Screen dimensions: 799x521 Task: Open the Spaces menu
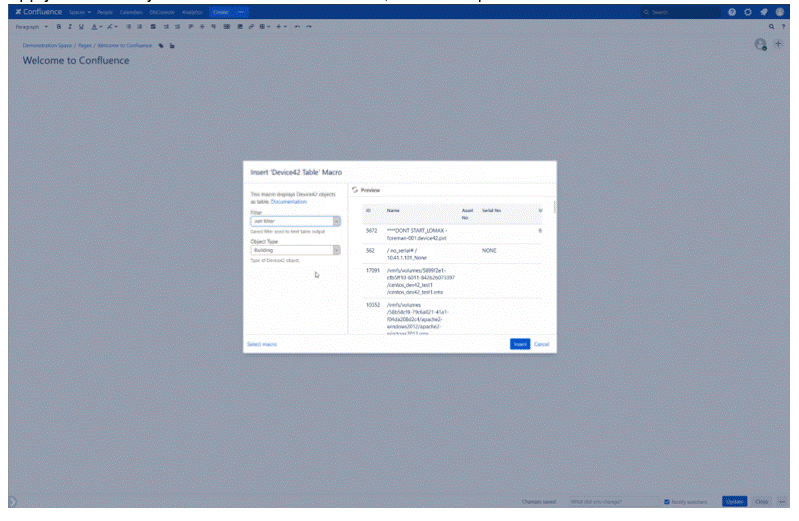click(x=81, y=12)
